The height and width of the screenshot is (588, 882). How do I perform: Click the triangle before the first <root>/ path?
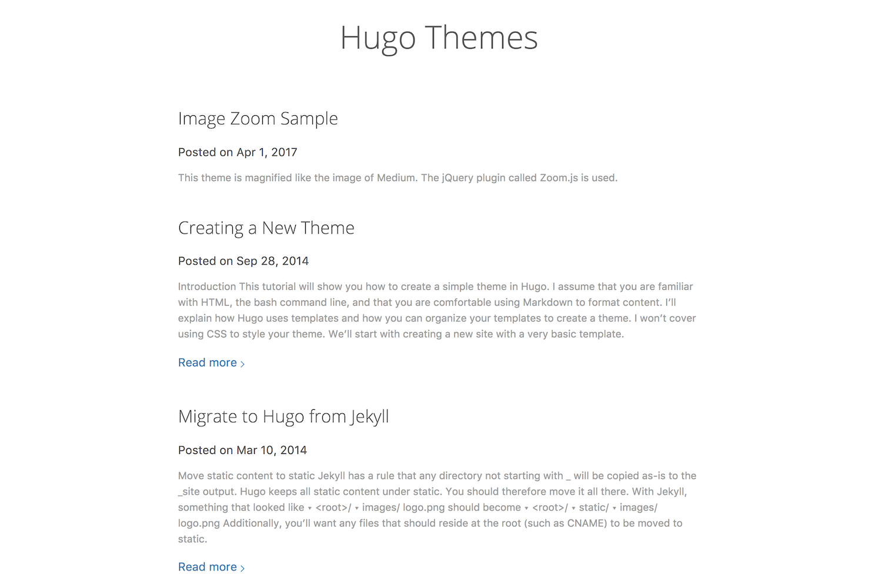coord(310,507)
